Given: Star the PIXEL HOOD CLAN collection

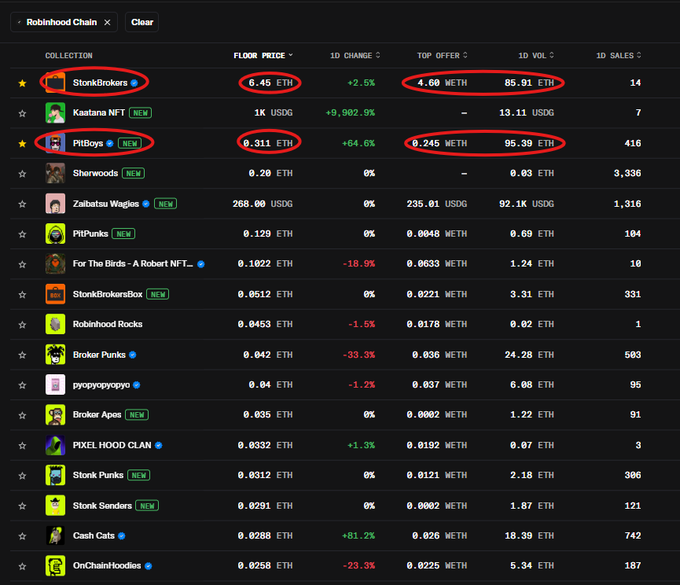Looking at the screenshot, I should point(23,446).
